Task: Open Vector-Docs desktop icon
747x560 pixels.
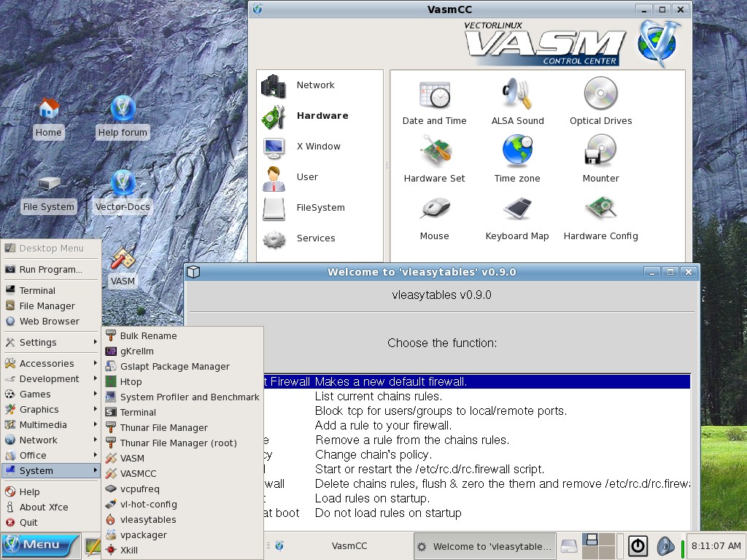Action: click(x=123, y=192)
